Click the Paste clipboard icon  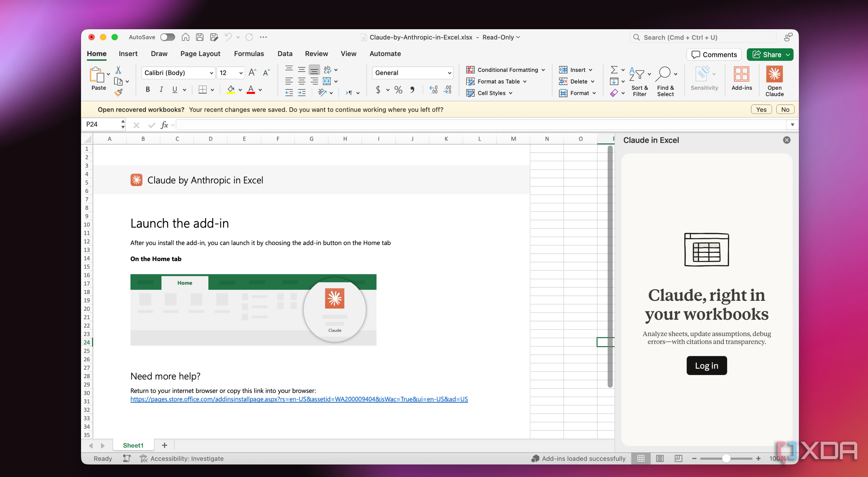pos(97,75)
